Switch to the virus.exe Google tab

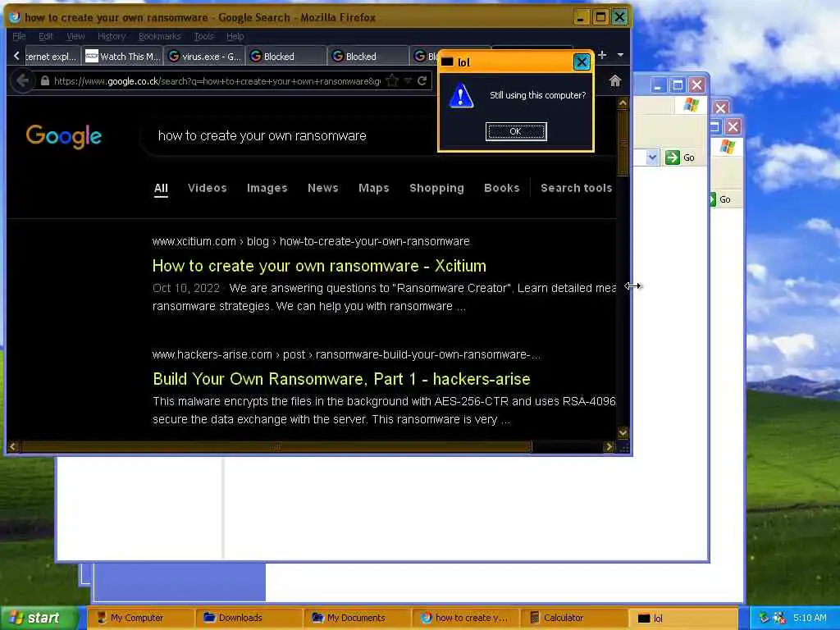point(204,57)
